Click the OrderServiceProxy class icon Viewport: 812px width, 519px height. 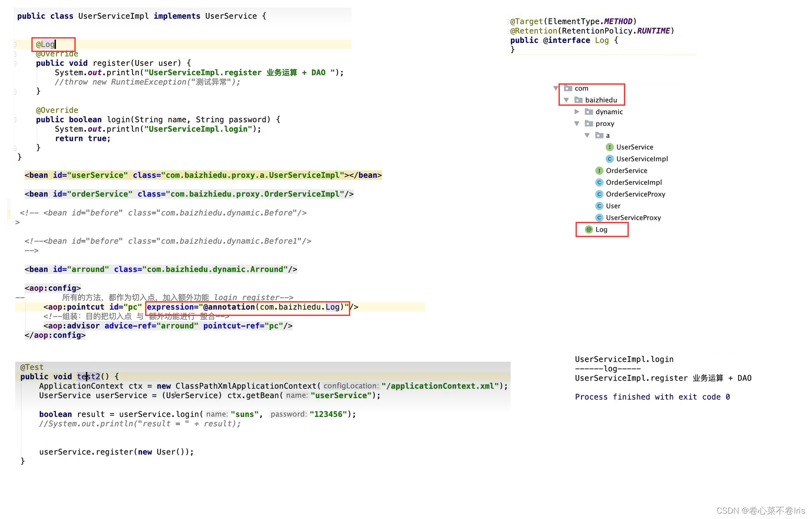tap(599, 194)
